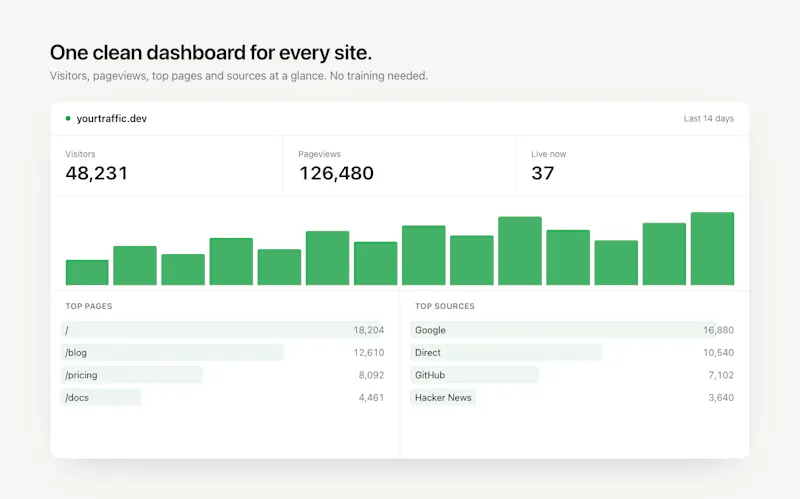The width and height of the screenshot is (800, 499).
Task: Click the 16,880 count for Google
Action: point(718,330)
